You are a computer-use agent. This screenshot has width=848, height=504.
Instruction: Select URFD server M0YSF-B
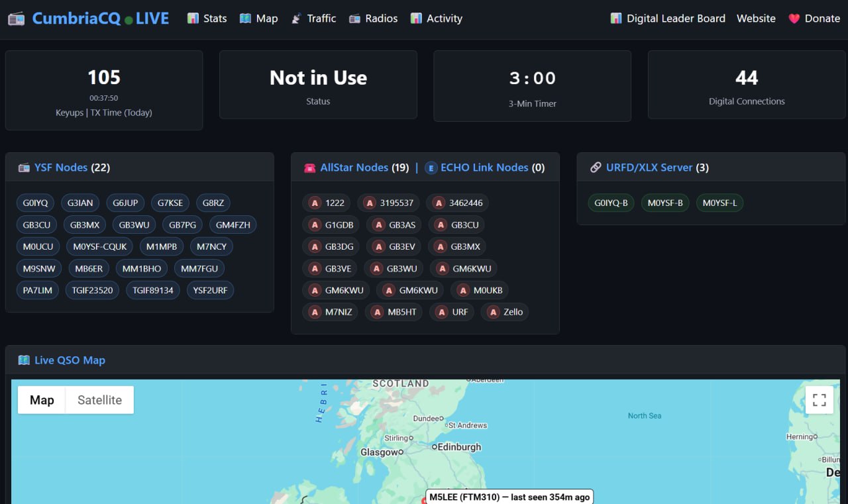[665, 203]
